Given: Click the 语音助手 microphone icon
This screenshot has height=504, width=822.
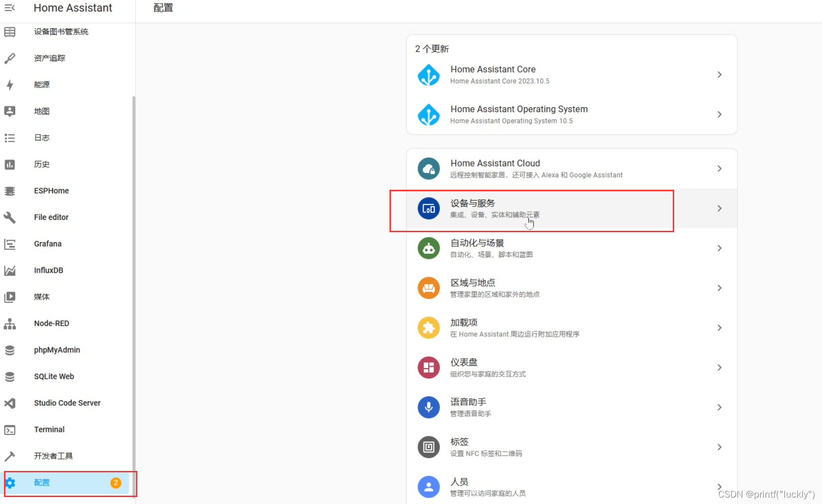Looking at the screenshot, I should point(429,407).
